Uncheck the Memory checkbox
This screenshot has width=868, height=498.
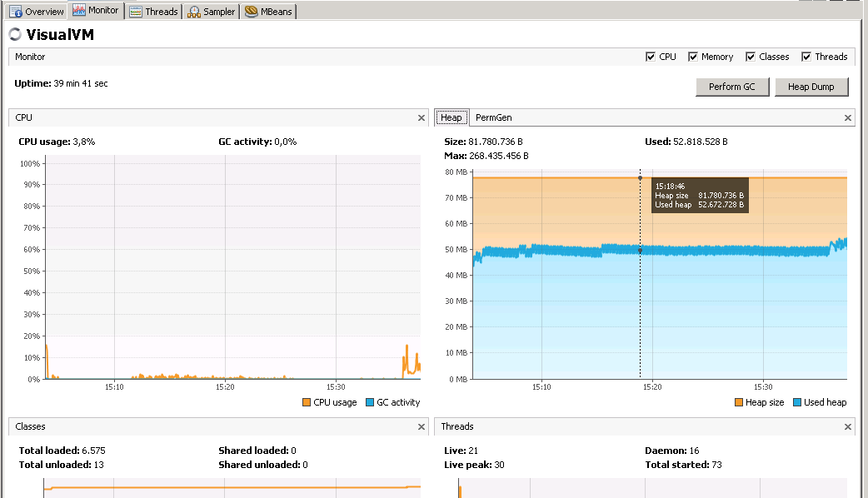[692, 57]
